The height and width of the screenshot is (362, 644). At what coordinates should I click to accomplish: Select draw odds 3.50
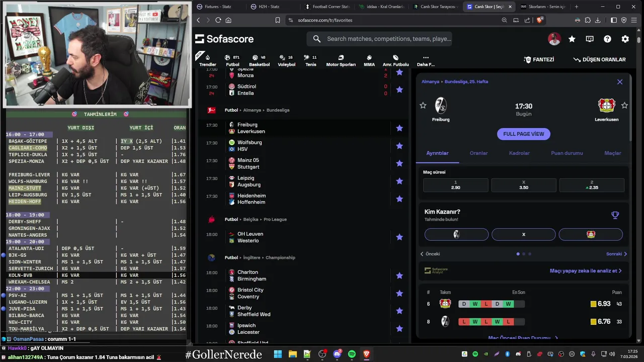point(524,185)
